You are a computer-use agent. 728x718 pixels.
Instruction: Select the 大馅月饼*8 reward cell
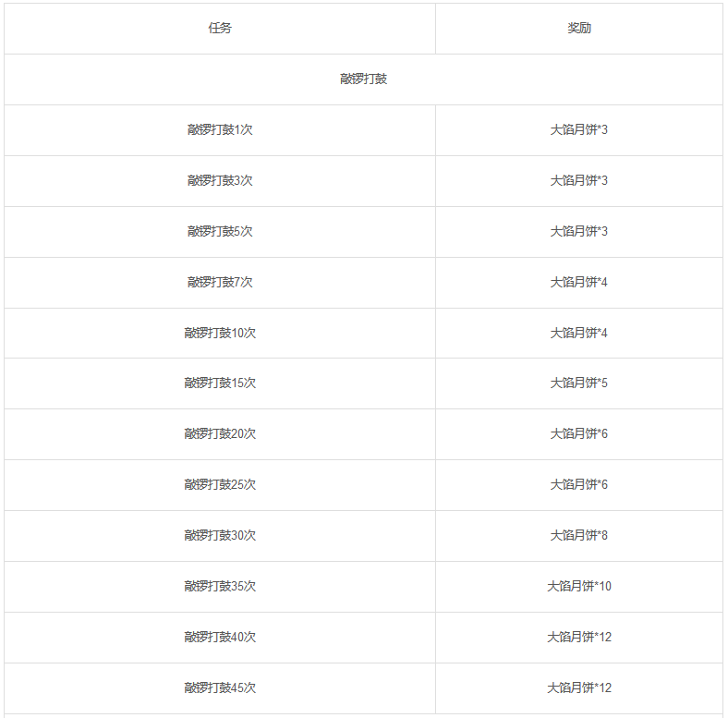[x=579, y=535]
